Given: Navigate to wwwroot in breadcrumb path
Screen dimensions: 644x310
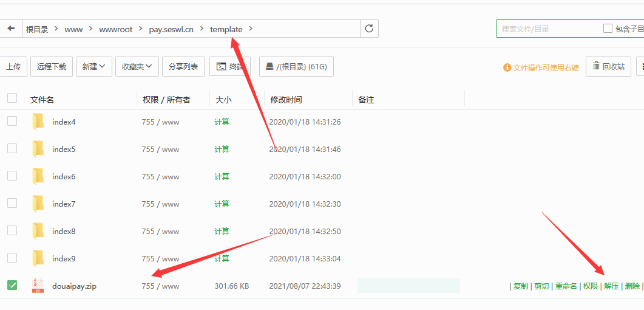Looking at the screenshot, I should [x=117, y=29].
